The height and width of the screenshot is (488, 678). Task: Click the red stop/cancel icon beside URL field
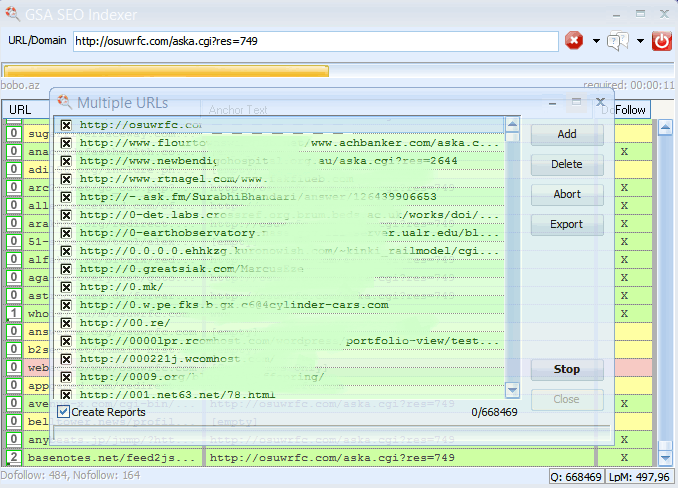pos(574,41)
